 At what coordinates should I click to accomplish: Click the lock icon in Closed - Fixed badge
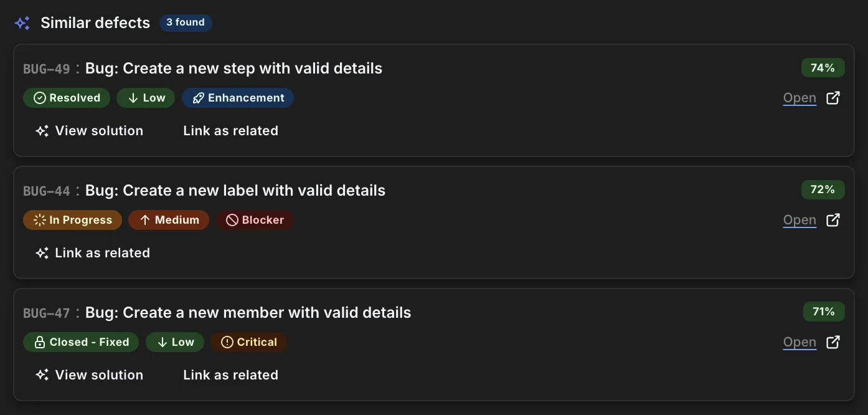click(x=40, y=343)
